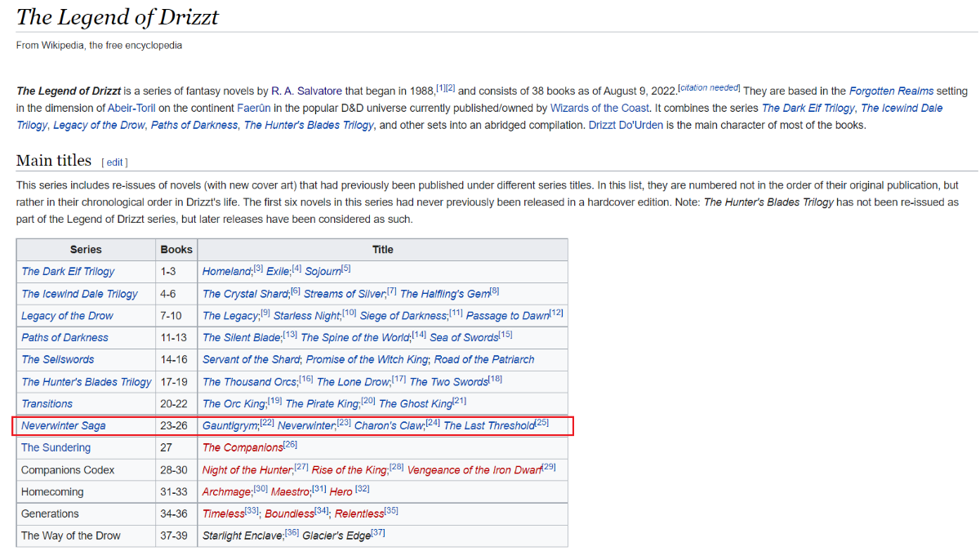Viewport: 980px width, 560px height.
Task: Follow the Forgotten Realms link
Action: [890, 91]
